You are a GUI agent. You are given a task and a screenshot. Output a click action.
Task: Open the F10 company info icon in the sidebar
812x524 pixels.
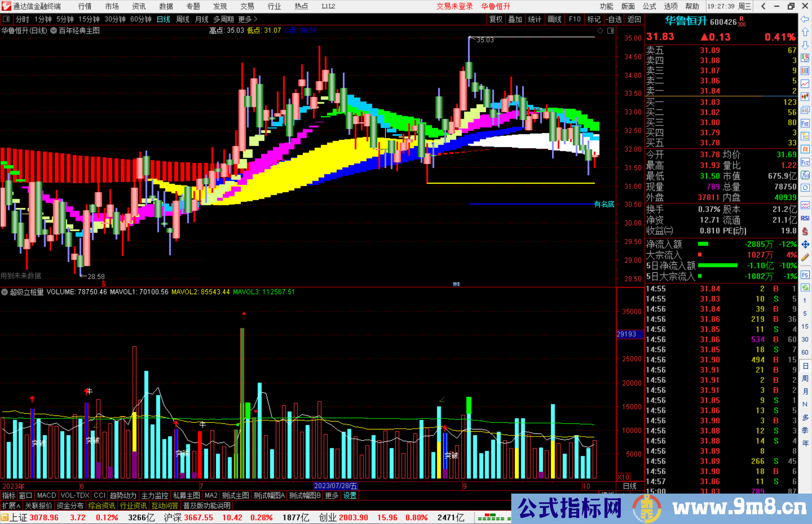(x=805, y=123)
